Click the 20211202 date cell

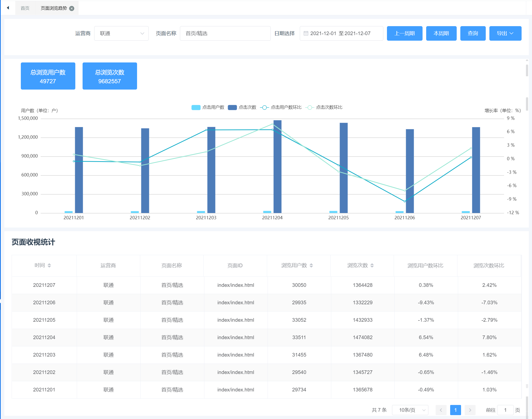[x=44, y=372]
